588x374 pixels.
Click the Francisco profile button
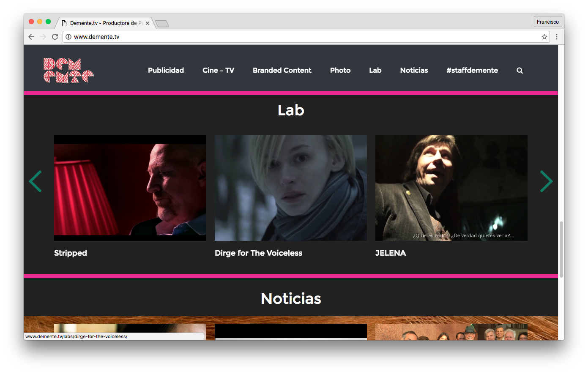click(x=547, y=22)
